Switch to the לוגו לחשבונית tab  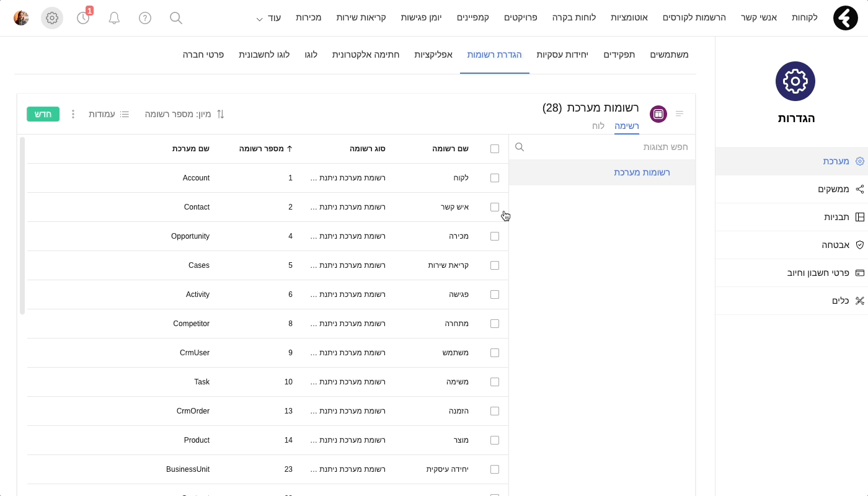(264, 55)
